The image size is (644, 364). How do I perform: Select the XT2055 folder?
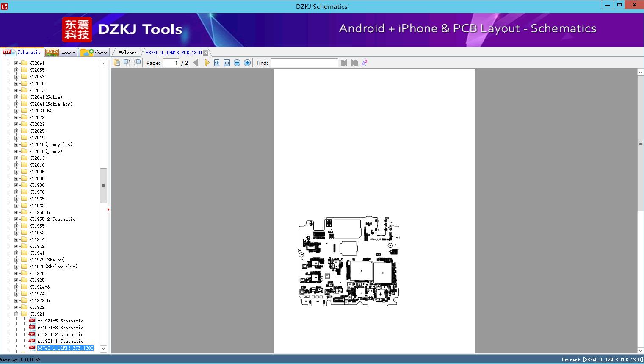pos(37,70)
